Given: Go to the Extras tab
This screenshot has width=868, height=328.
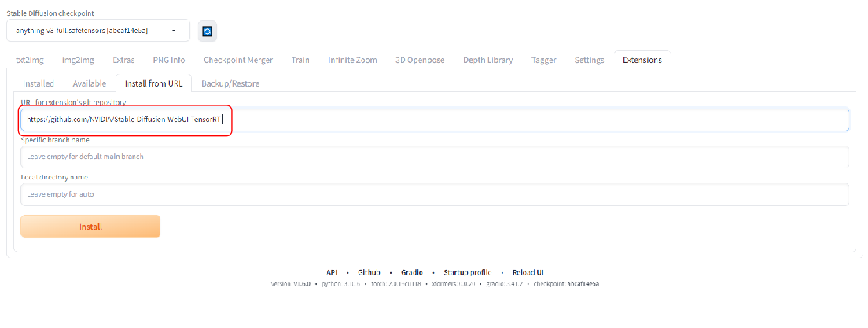Looking at the screenshot, I should [123, 60].
